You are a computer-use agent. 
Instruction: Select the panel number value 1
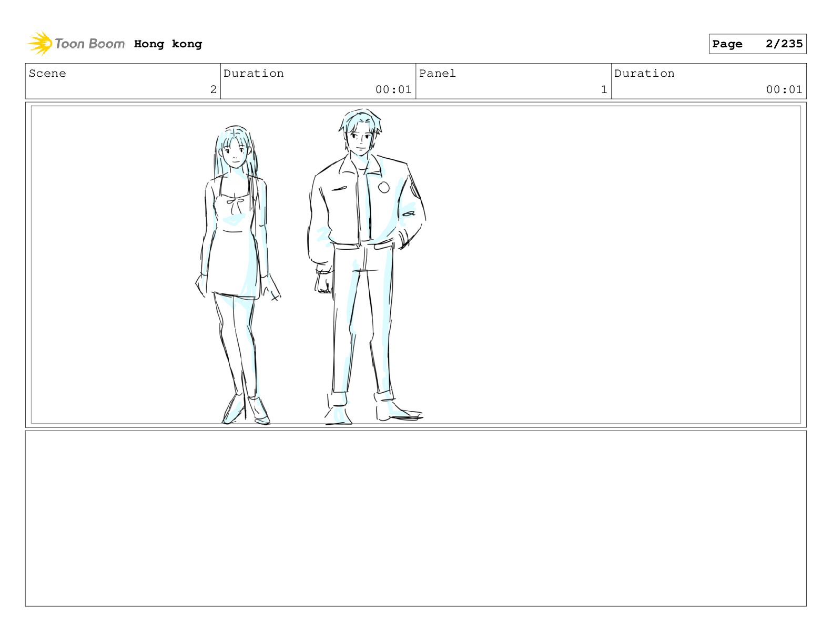coord(604,90)
